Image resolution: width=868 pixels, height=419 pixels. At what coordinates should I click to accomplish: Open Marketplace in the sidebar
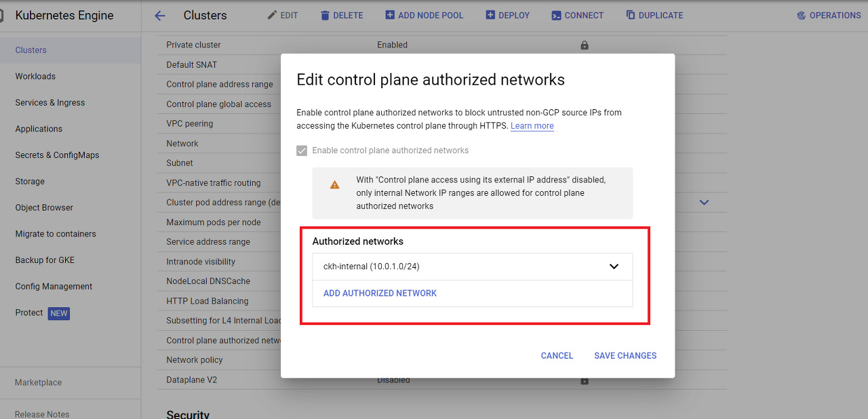[x=71, y=382]
